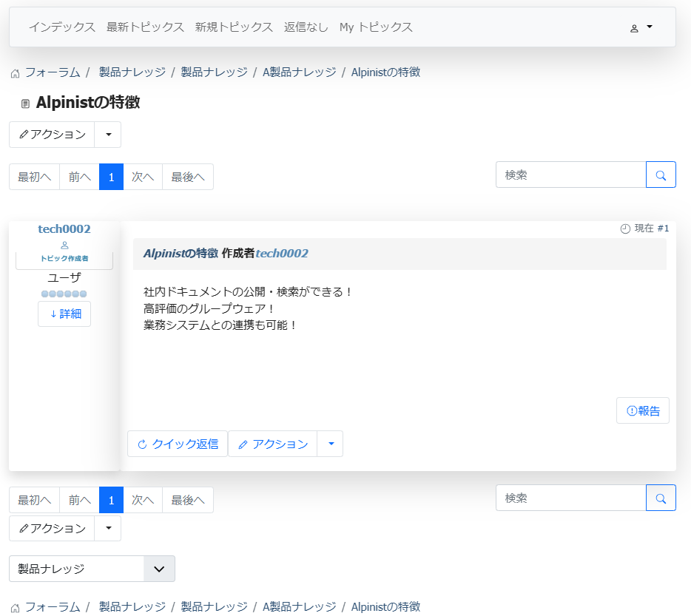The width and height of the screenshot is (691, 616).
Task: Click the post アクション button
Action: [x=273, y=444]
